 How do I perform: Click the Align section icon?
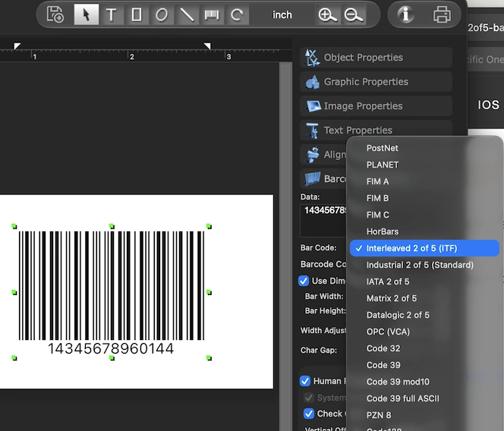313,155
